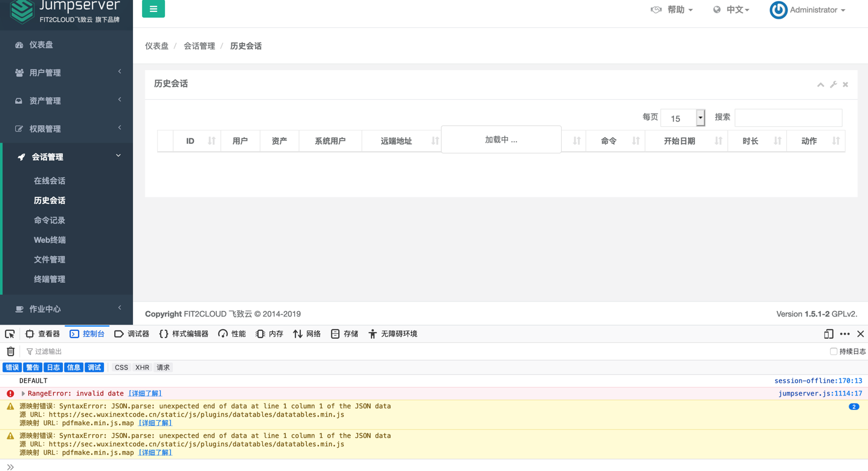Enable responsive design mode in DevTools
This screenshot has height=471, width=868.
click(828, 333)
